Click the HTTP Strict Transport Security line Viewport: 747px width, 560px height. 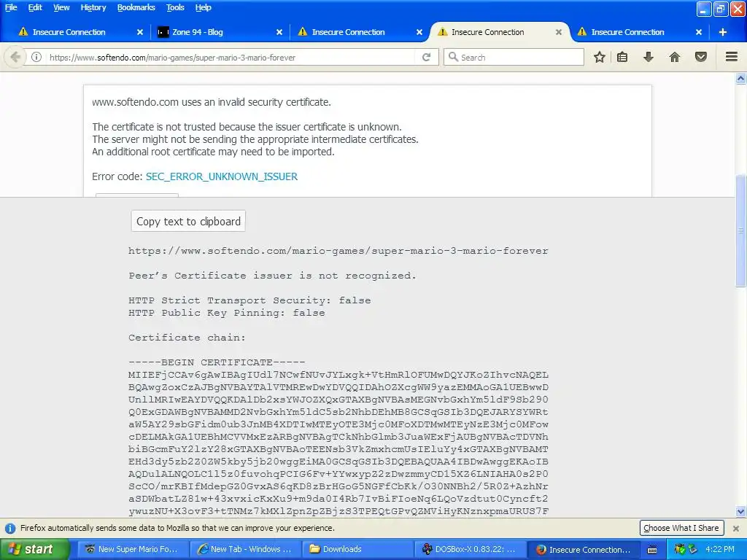tap(249, 300)
